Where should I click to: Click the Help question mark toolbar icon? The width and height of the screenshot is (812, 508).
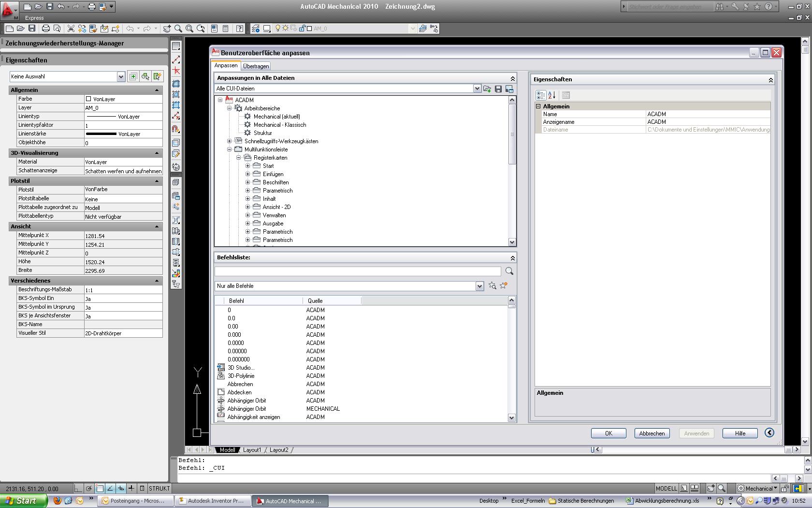[239, 29]
